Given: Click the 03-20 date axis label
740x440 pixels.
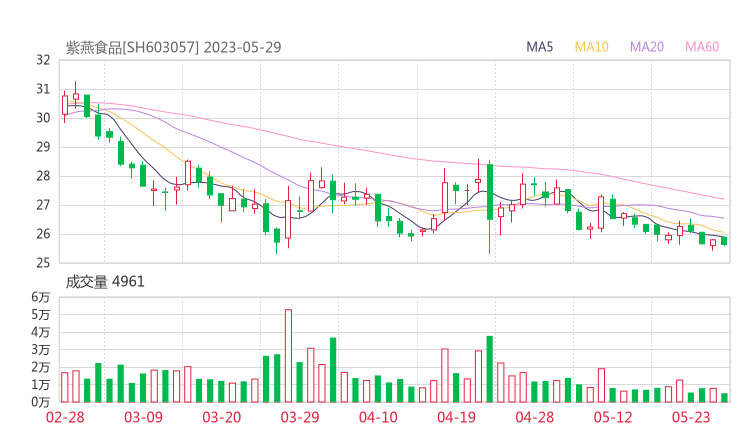Looking at the screenshot, I should pos(222,417).
